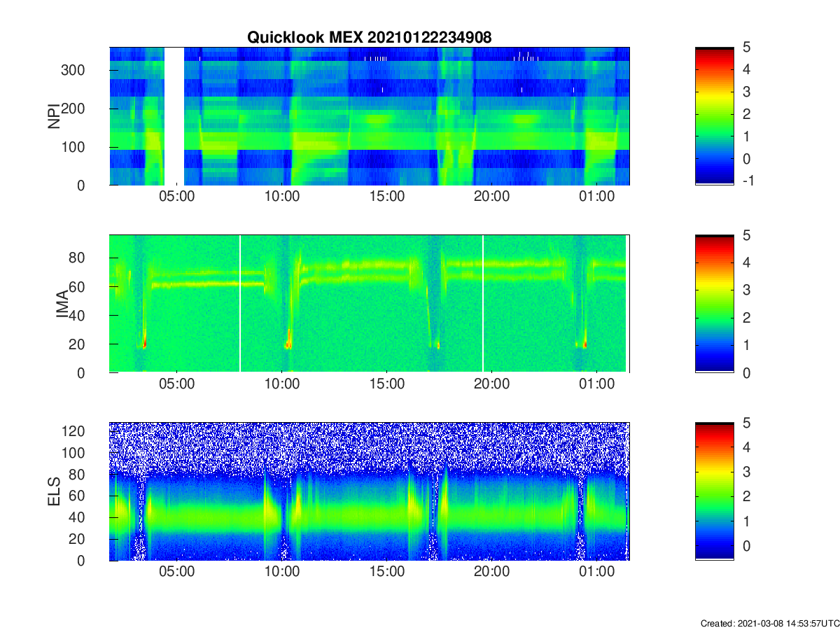This screenshot has height=630, width=840.
Task: Select the IMA y-axis label
Action: click(x=63, y=304)
